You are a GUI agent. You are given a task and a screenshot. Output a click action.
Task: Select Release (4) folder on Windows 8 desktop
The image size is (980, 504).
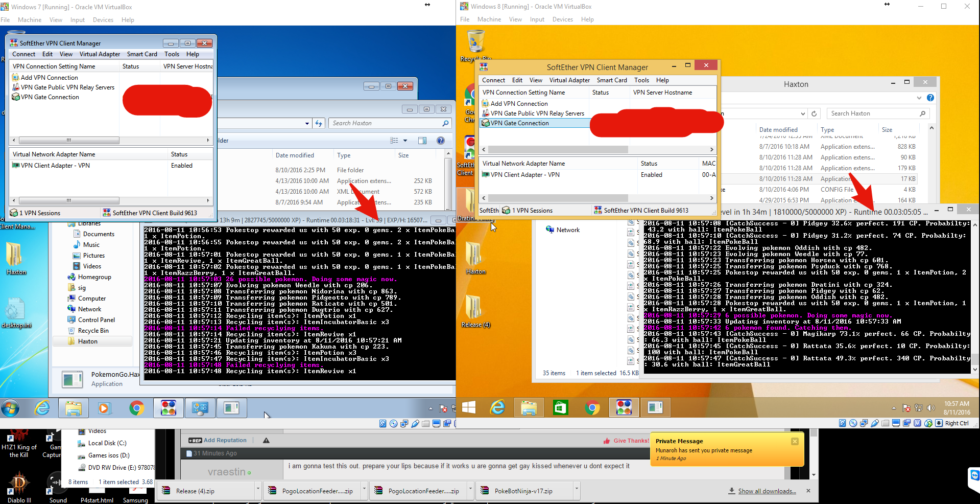(x=475, y=311)
